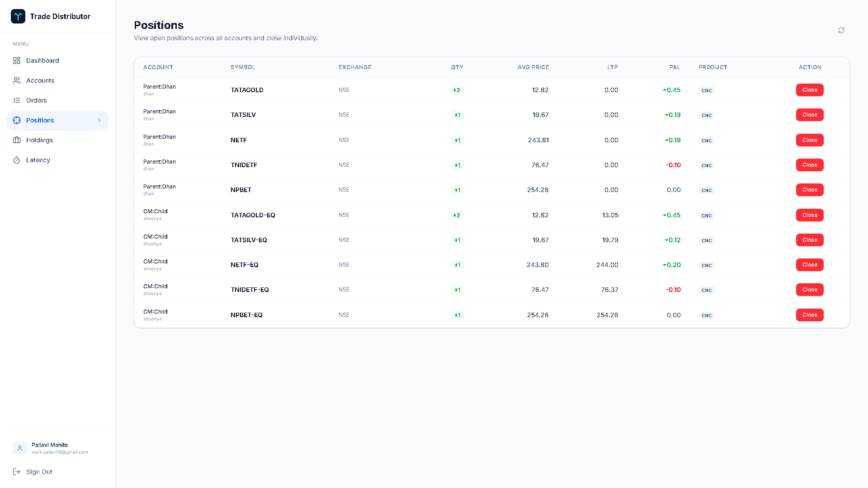Screen dimensions: 868x488
Task: Expand the Positions menu chevron
Action: 99,120
